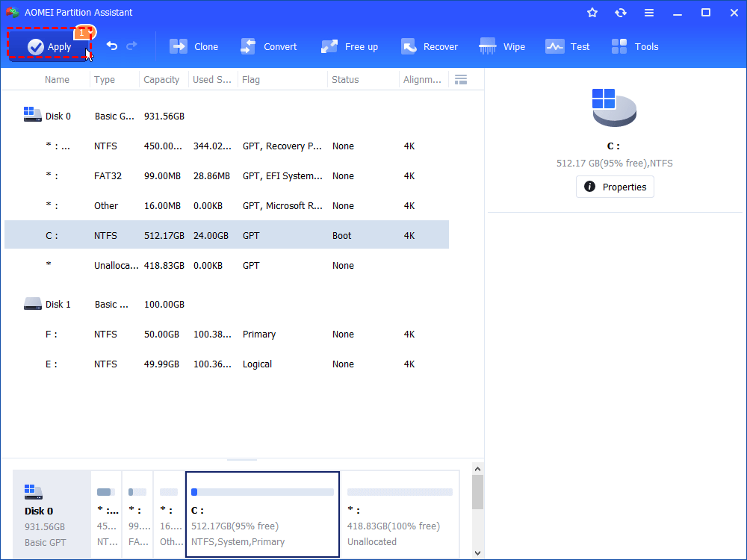
Task: Select the Unallocated partition block
Action: [x=400, y=514]
